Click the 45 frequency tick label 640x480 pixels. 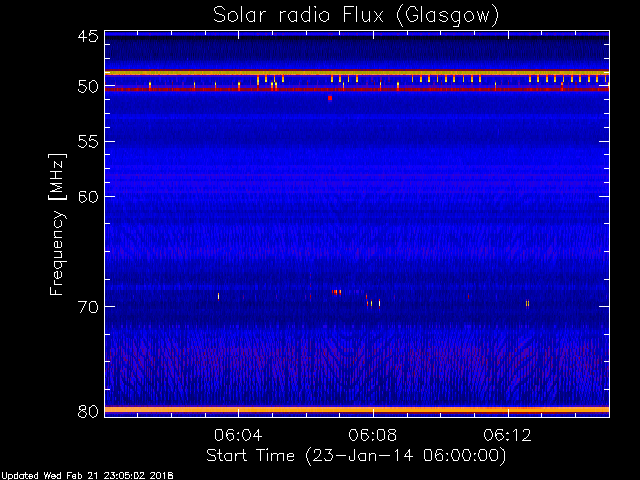pyautogui.click(x=88, y=36)
